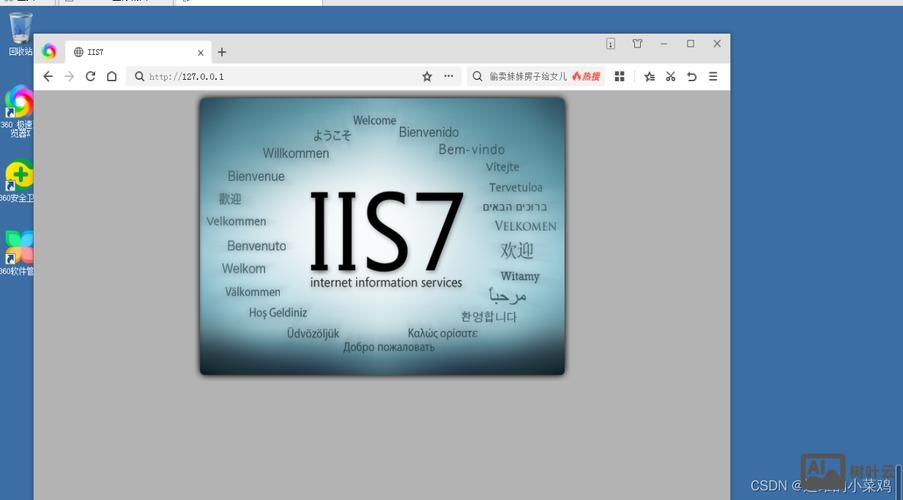Viewport: 903px width, 500px height.
Task: Open a new browser tab
Action: point(222,52)
